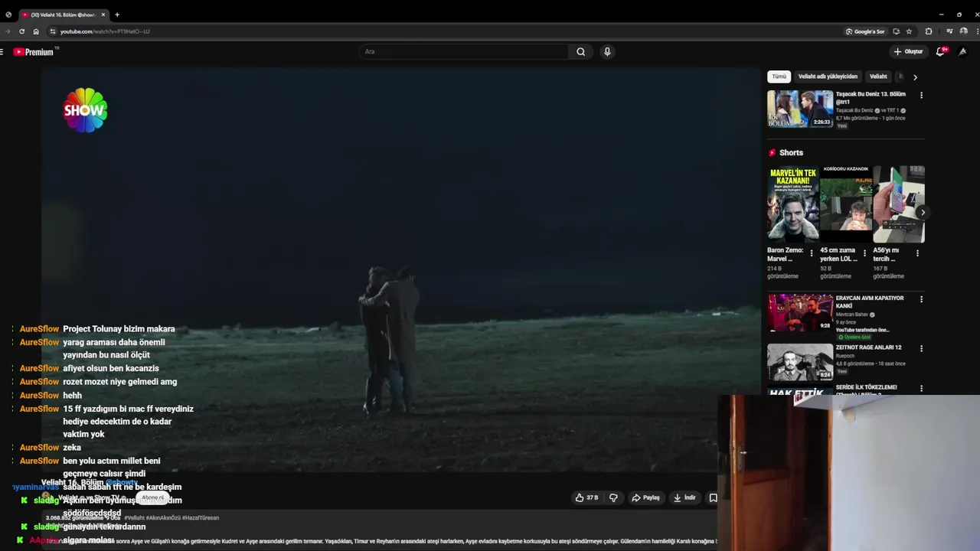Open the Baron Zemo Marvel short
Viewport: 980px width, 551px height.
[793, 204]
